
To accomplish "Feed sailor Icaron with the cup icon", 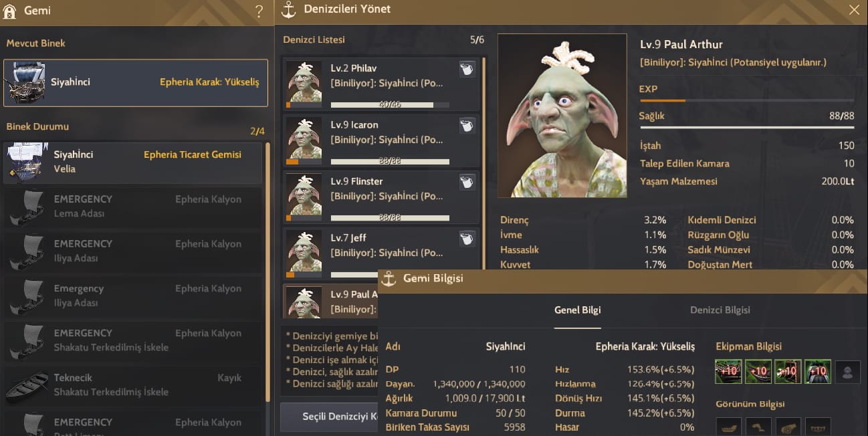I will [x=467, y=125].
